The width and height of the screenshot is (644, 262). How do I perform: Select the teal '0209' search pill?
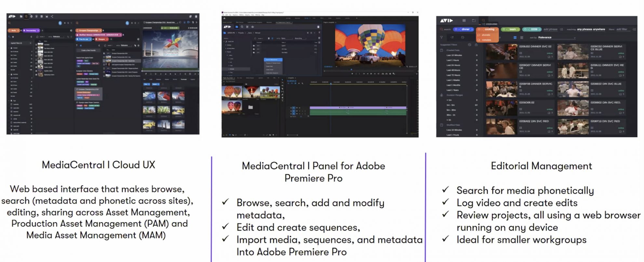[532, 29]
